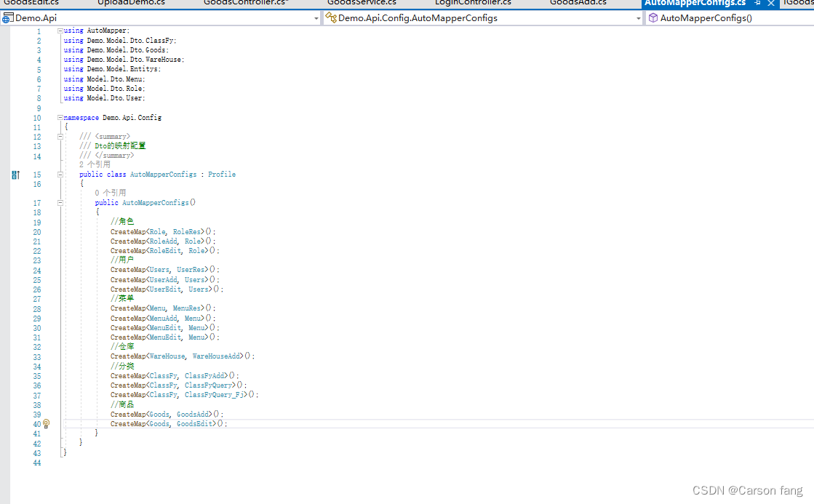Click the CreateMap<ClassFy, ClassFyQuery>() line
814x504 pixels.
(x=178, y=385)
